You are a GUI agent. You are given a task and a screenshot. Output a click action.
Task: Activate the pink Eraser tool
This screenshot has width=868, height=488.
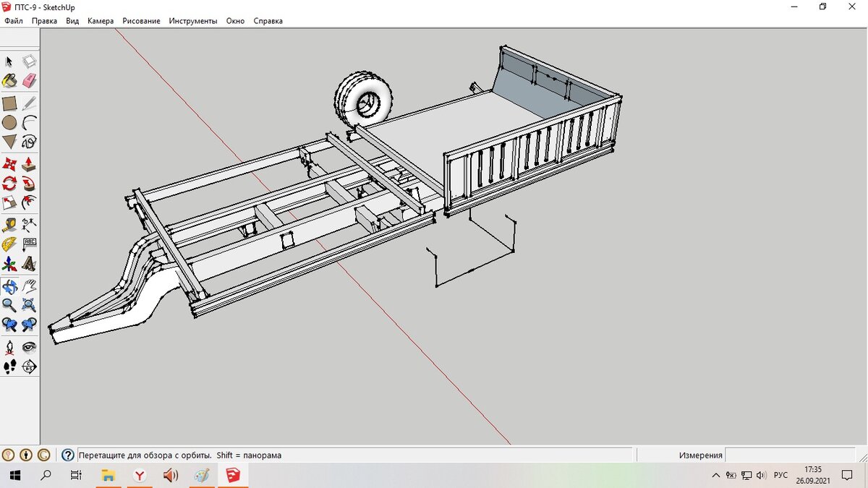pyautogui.click(x=30, y=80)
